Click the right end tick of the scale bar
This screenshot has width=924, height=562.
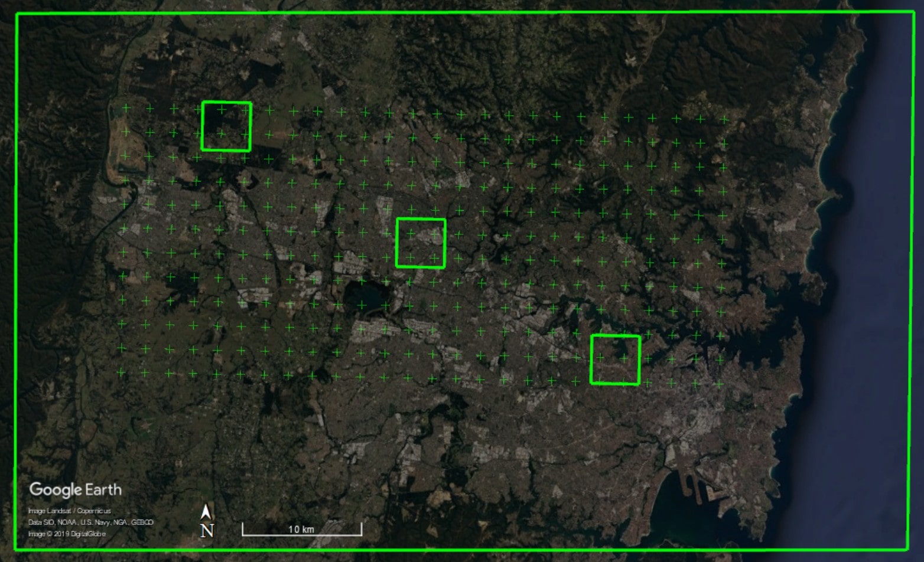(x=362, y=529)
